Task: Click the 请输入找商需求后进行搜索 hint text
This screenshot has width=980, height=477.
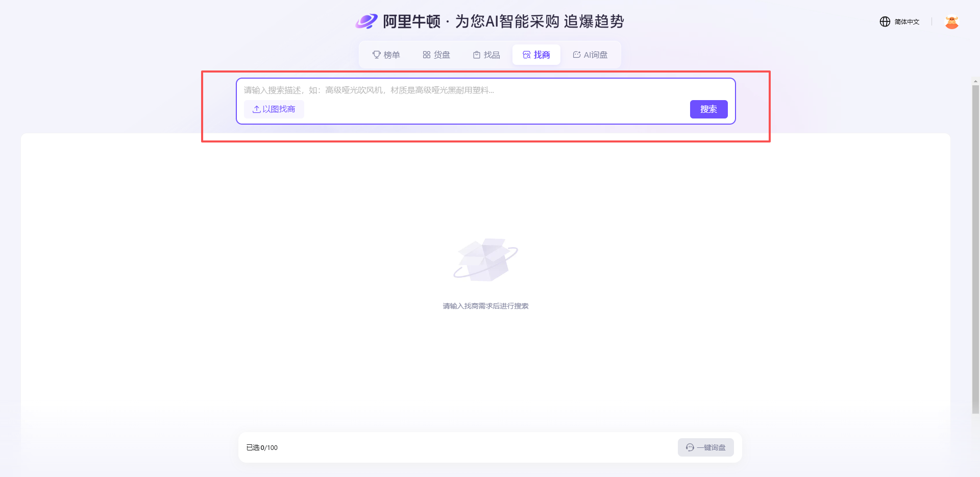Action: [x=485, y=306]
